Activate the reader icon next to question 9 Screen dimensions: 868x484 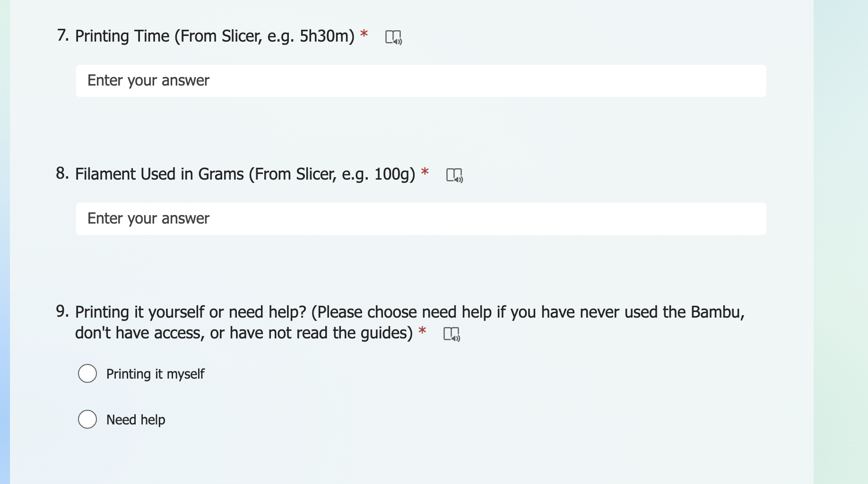(452, 334)
